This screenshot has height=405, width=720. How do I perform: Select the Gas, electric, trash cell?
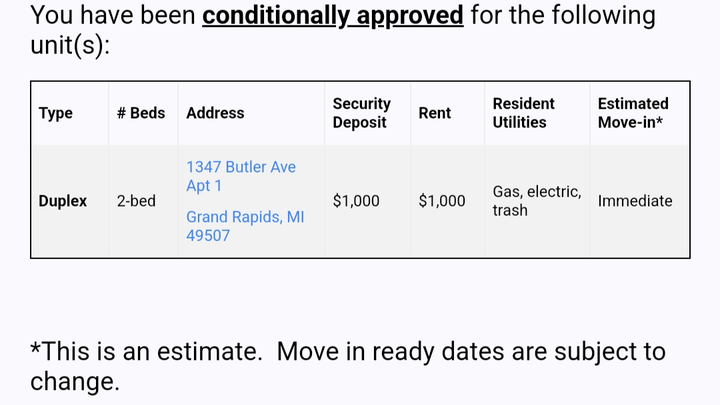tap(537, 201)
